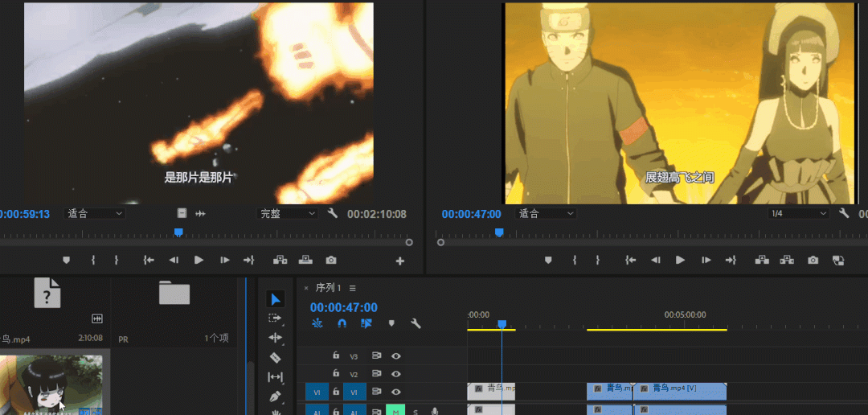Click Lift button in Program monitor
868x415 pixels.
click(762, 260)
